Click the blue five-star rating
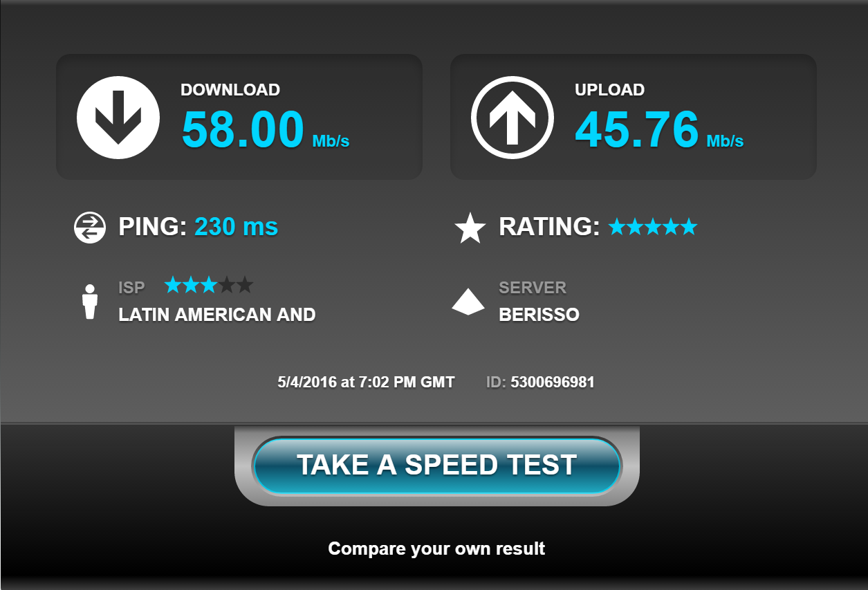Screen dimensions: 868x590 (x=653, y=226)
